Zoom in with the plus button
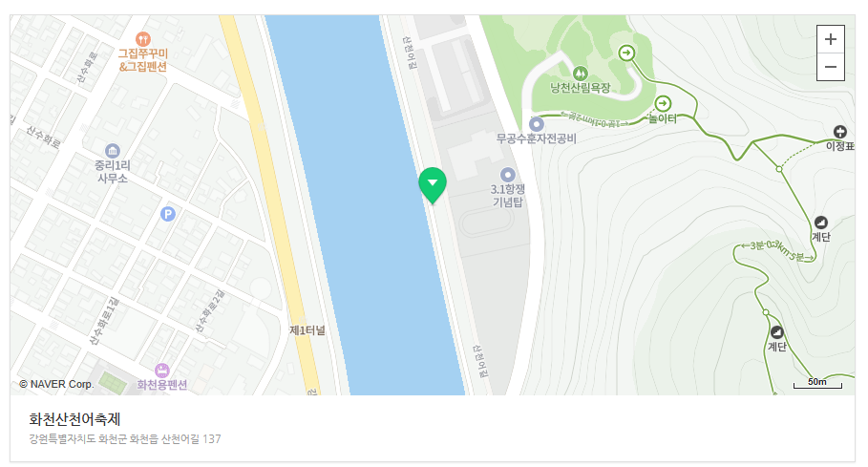The width and height of the screenshot is (868, 467). (x=830, y=39)
